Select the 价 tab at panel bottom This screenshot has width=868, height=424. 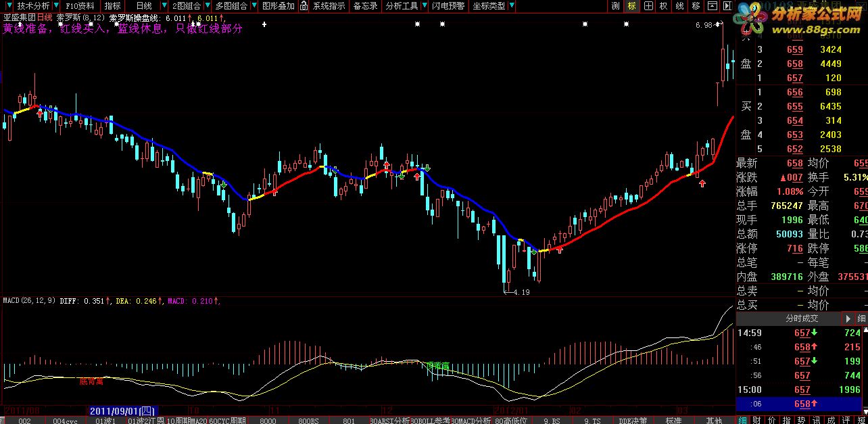(771, 420)
